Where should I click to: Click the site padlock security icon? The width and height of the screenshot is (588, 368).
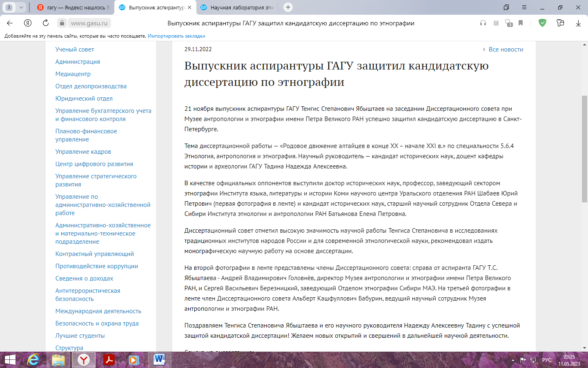(x=62, y=23)
